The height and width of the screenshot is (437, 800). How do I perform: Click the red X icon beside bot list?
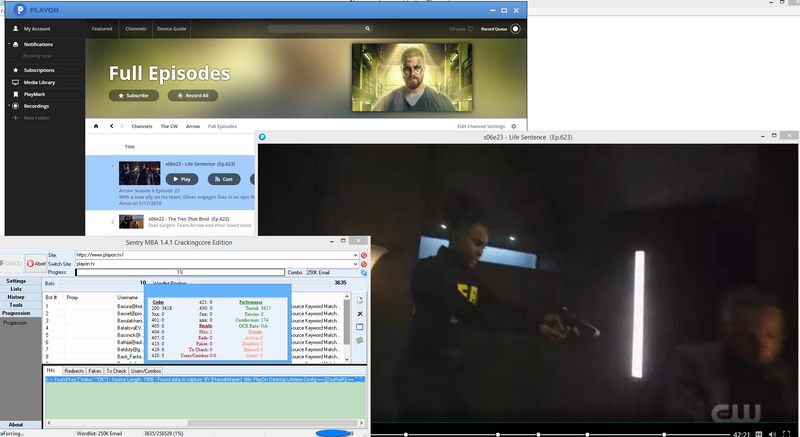click(x=360, y=314)
